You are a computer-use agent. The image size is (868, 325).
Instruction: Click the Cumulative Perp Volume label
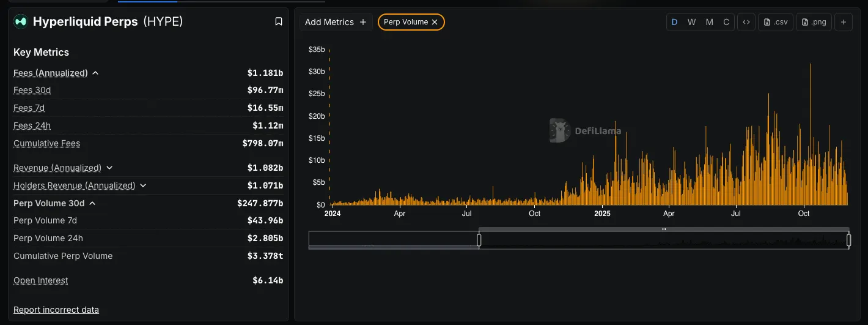pos(63,256)
